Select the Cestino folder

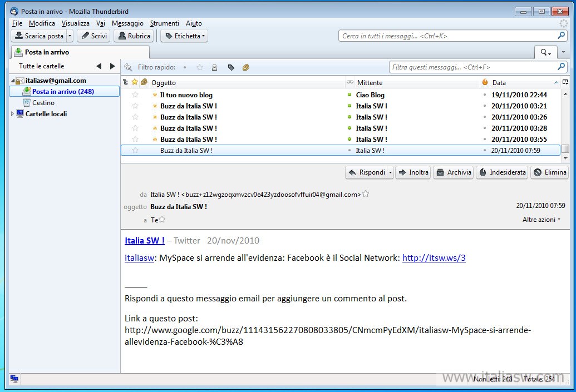[x=43, y=103]
